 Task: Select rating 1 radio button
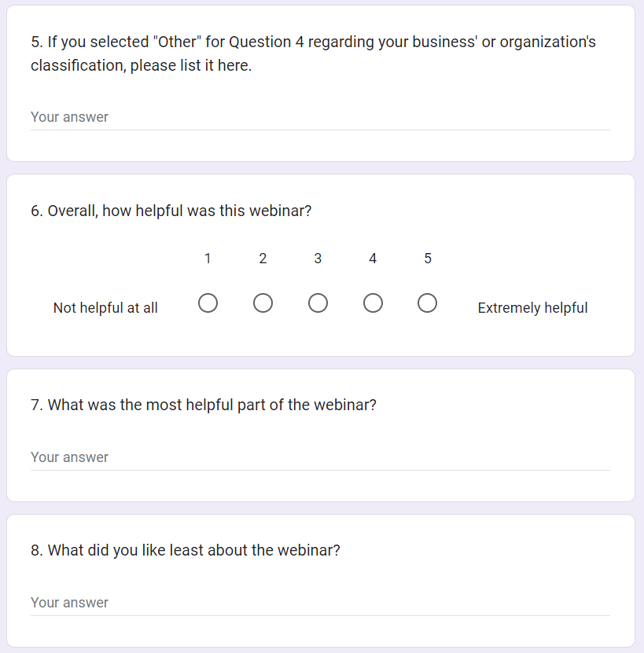point(208,303)
